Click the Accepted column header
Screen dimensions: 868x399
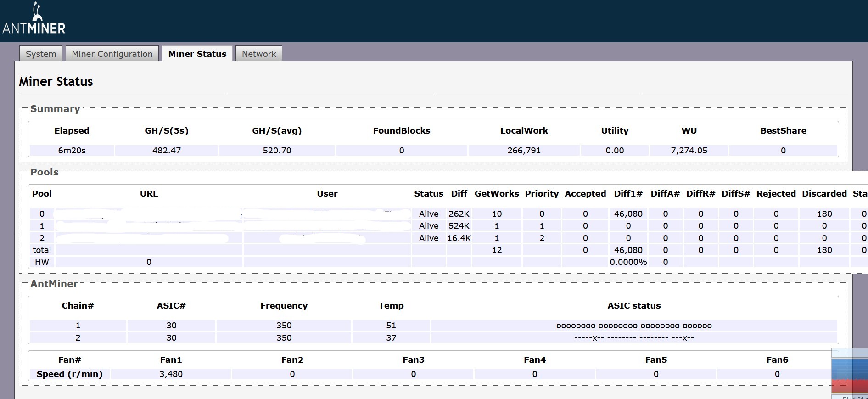pos(585,194)
